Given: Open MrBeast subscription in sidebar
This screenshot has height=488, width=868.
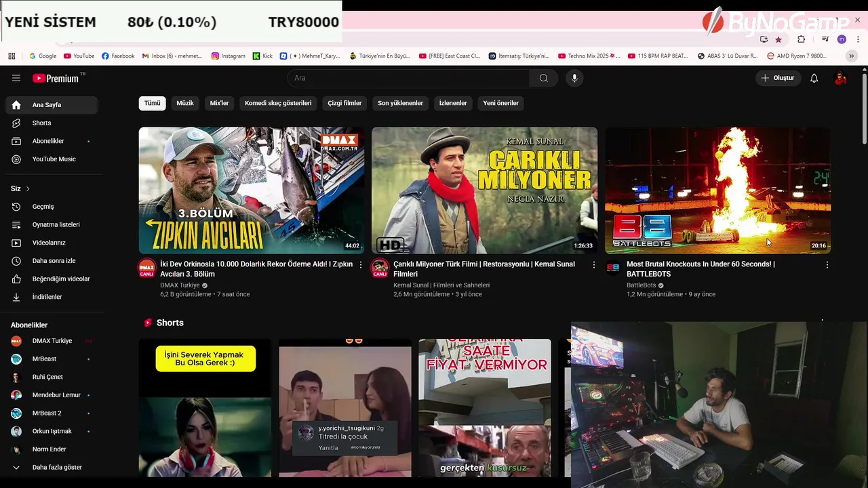Looking at the screenshot, I should click(x=52, y=359).
